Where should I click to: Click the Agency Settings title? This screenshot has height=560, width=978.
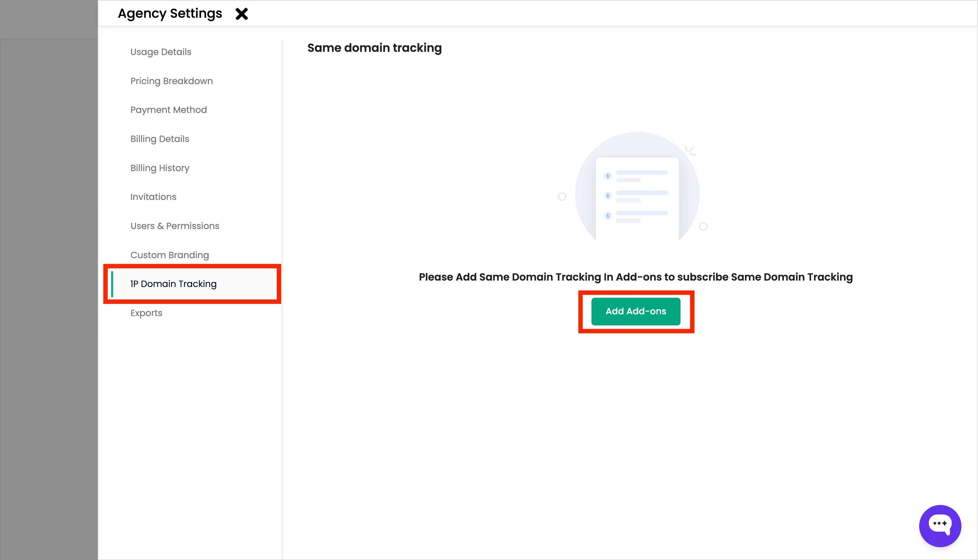[170, 13]
